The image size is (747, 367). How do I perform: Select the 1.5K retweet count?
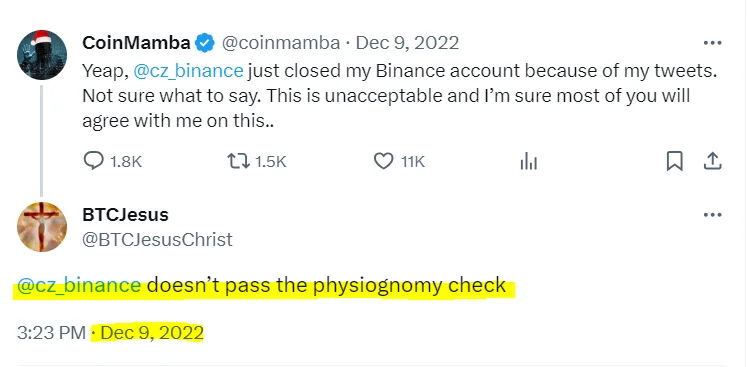(x=271, y=162)
